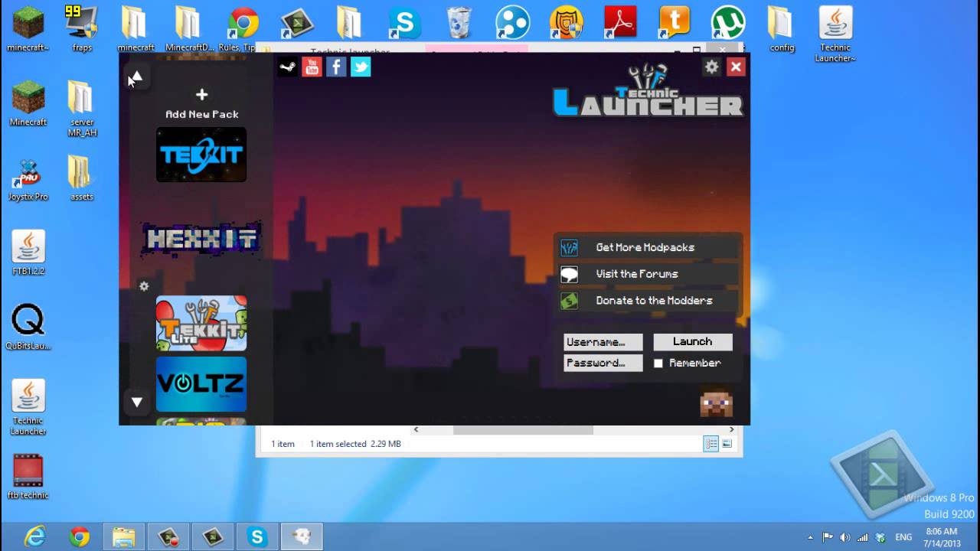Open the config folder on desktop
The width and height of the screenshot is (980, 551).
click(x=782, y=29)
